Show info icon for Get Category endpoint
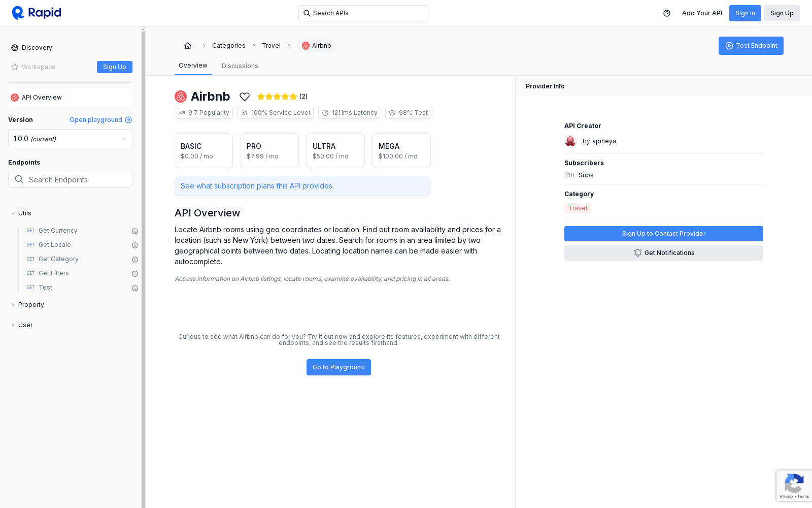Screen dimensions: 812x508 pyautogui.click(x=135, y=260)
